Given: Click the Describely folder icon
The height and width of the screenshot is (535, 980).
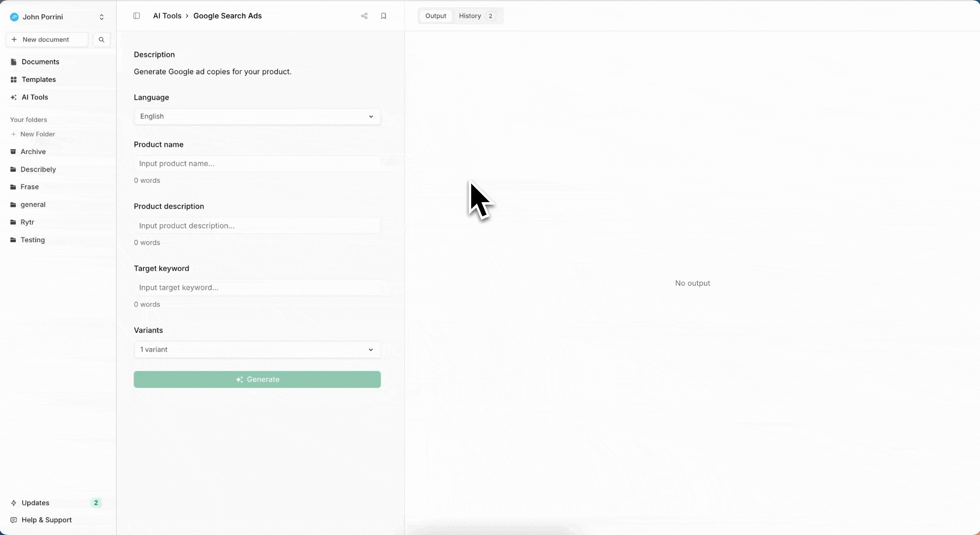Looking at the screenshot, I should (13, 169).
